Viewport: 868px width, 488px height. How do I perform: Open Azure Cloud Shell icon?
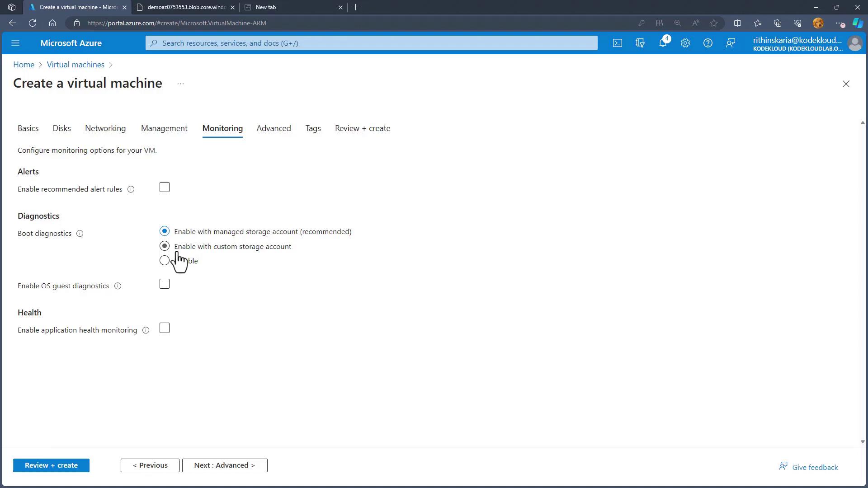(617, 43)
